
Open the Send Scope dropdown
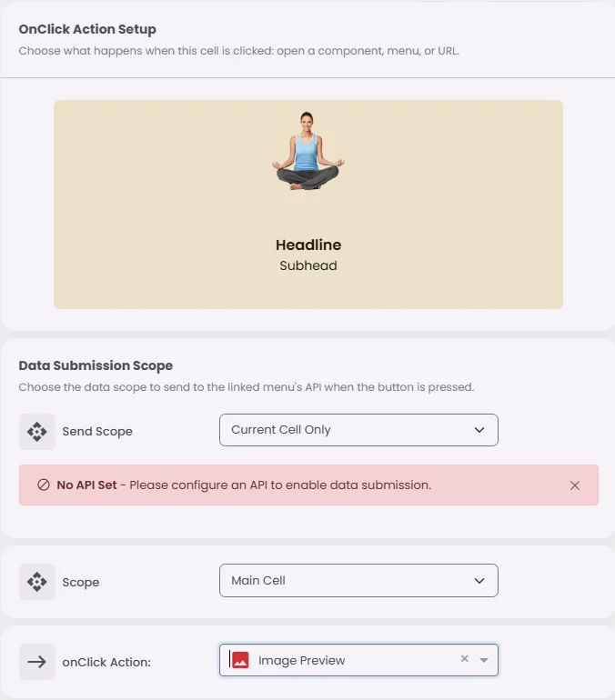[358, 430]
